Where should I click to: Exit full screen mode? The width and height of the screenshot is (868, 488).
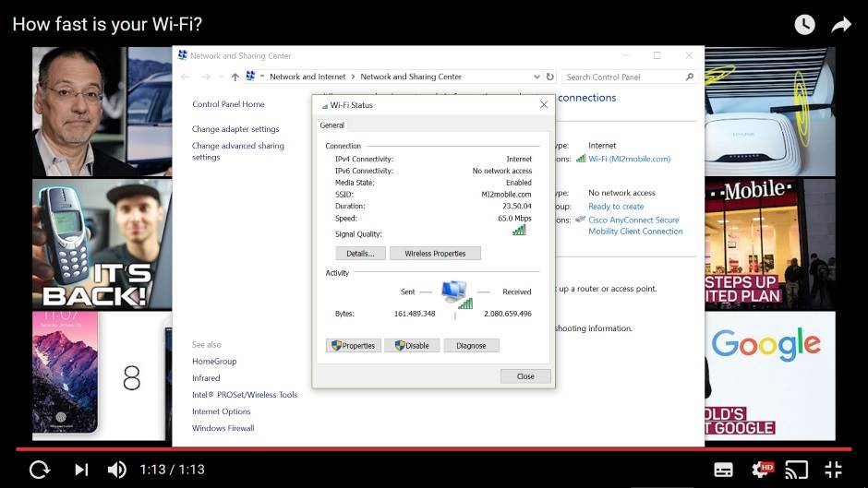coord(833,470)
